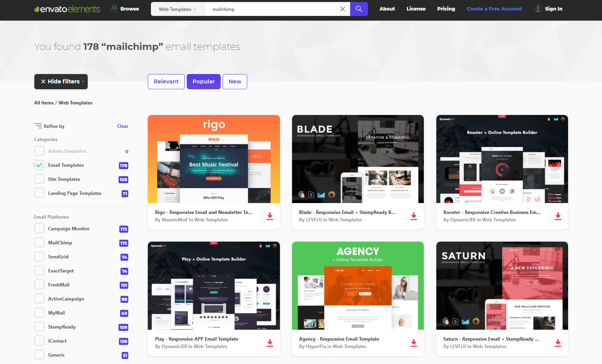Viewport: 602px width, 364px height.
Task: Click the Sign In user avatar icon
Action: point(538,8)
